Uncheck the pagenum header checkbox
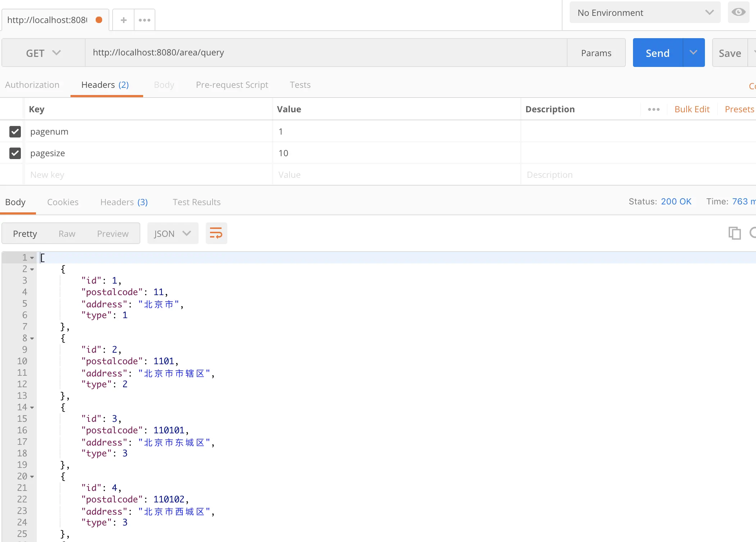This screenshot has width=756, height=542. tap(15, 132)
